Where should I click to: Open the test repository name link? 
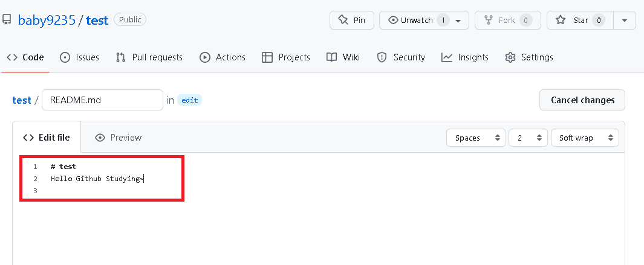click(97, 20)
